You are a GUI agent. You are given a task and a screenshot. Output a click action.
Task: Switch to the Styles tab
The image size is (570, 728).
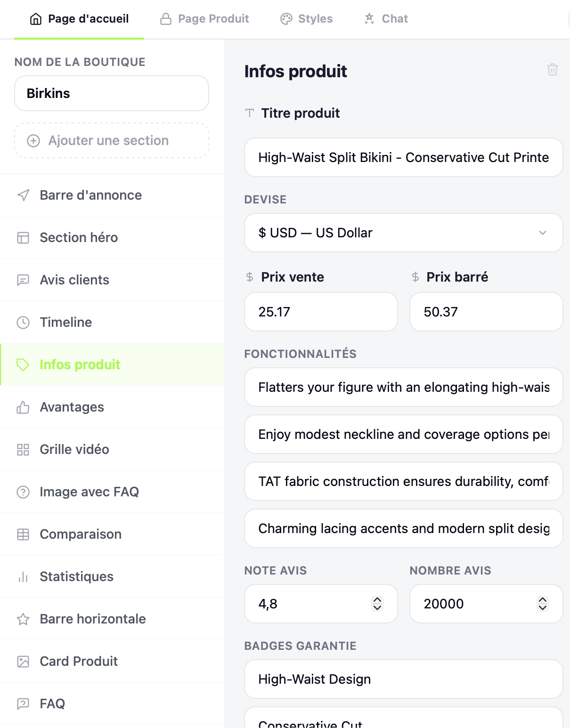[306, 19]
